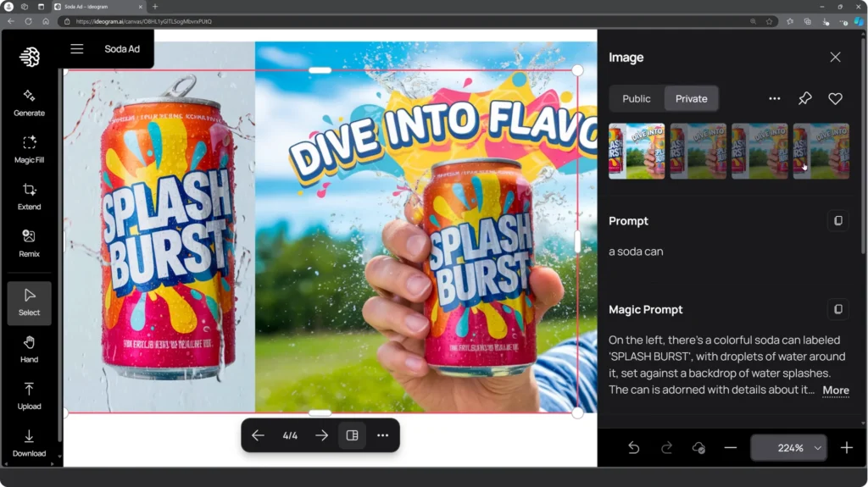This screenshot has width=868, height=487.
Task: Select the first image variation thumbnail
Action: tap(637, 151)
